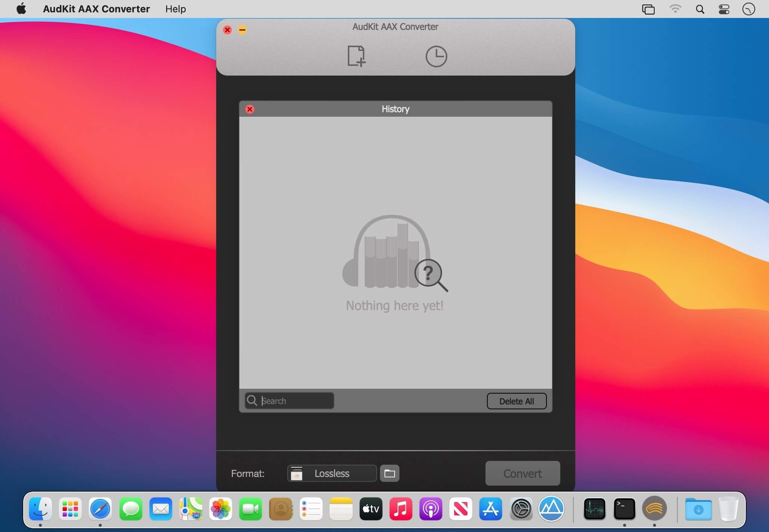
Task: Click the Delete All button
Action: coord(517,401)
